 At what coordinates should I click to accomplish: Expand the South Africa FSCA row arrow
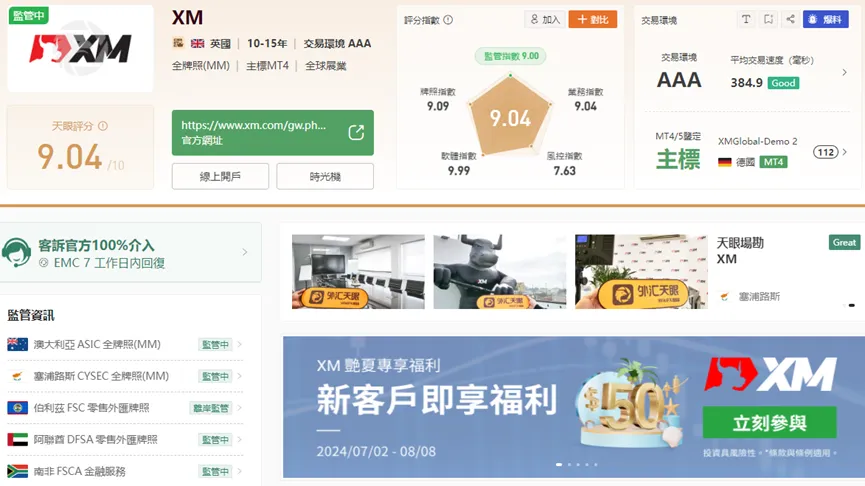pyautogui.click(x=239, y=471)
